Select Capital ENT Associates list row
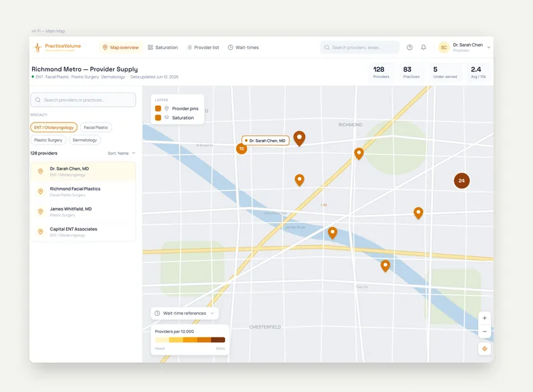Viewport: 533px width, 392px height. pyautogui.click(x=83, y=232)
